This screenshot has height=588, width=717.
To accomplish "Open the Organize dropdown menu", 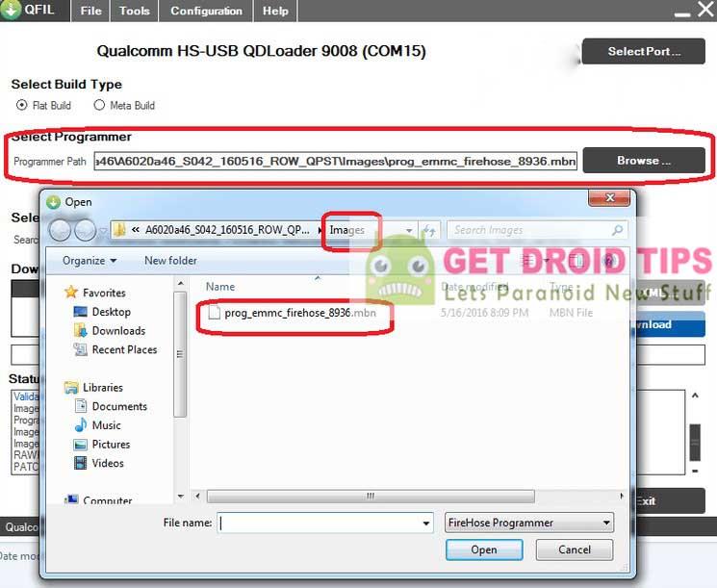I will point(89,261).
